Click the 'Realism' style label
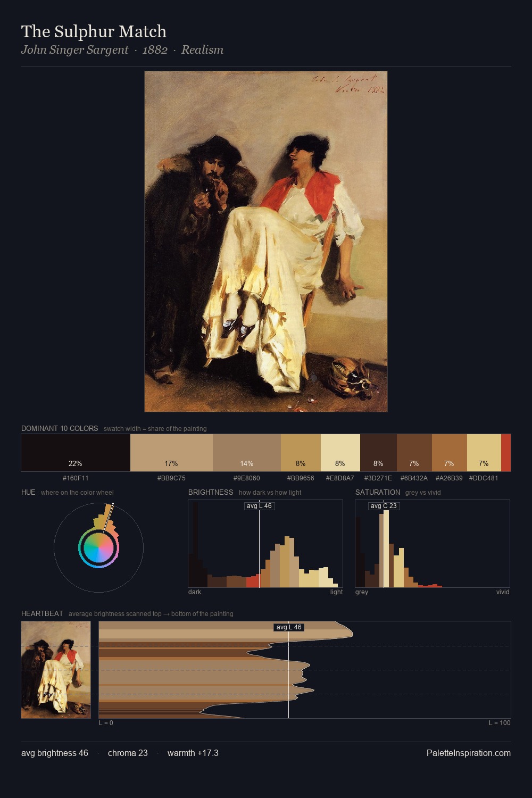 pos(202,50)
